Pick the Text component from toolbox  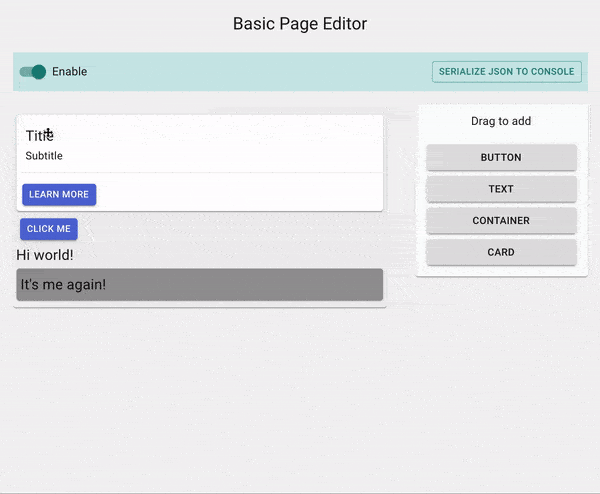pyautogui.click(x=501, y=189)
